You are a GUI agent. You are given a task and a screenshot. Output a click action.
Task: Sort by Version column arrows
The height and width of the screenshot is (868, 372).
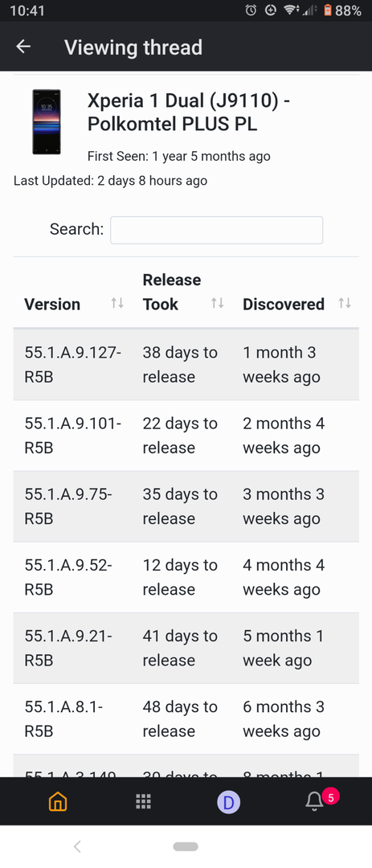coord(117,303)
